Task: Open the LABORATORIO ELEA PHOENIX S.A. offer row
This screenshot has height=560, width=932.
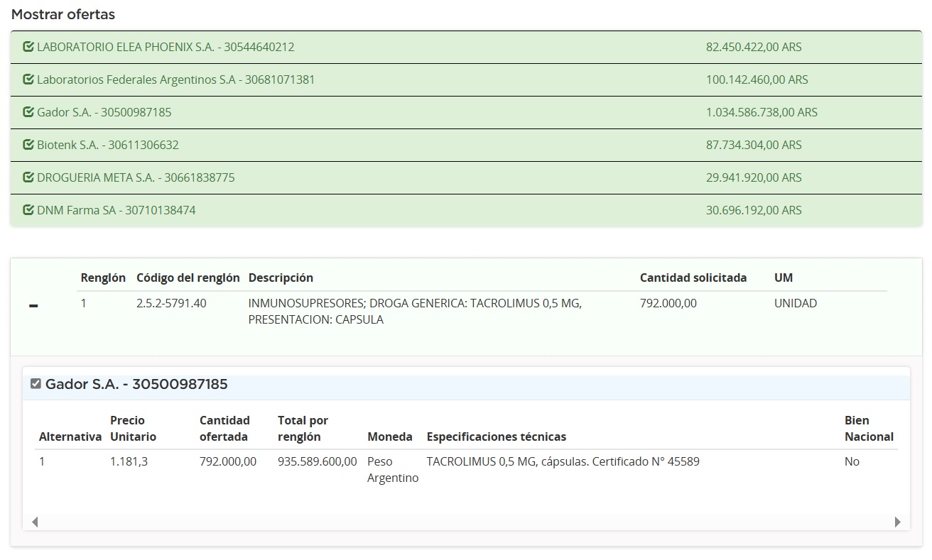Action: click(166, 47)
